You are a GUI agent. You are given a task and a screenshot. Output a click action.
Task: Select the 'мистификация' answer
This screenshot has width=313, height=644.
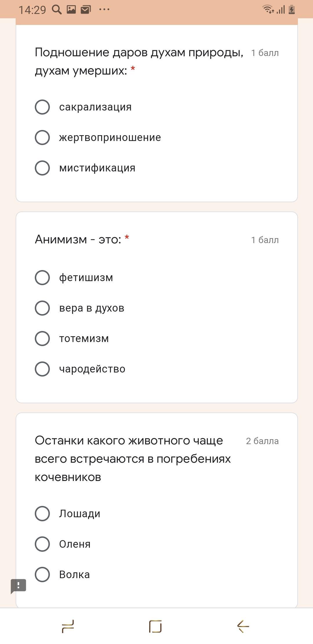42,168
